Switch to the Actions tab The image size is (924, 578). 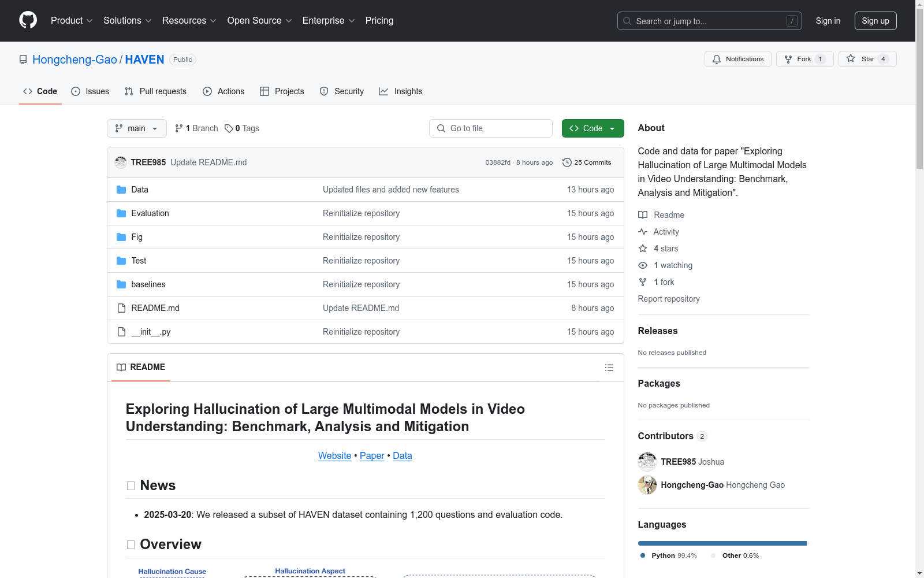coord(223,91)
